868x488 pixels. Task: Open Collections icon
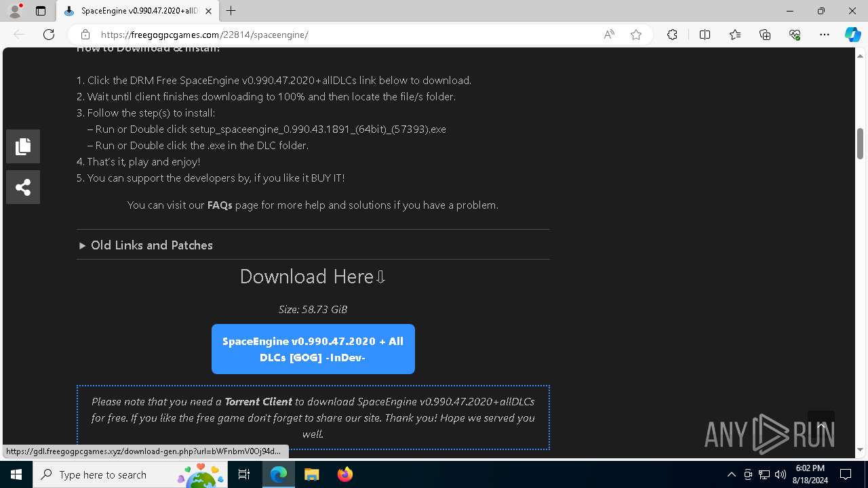pos(765,35)
